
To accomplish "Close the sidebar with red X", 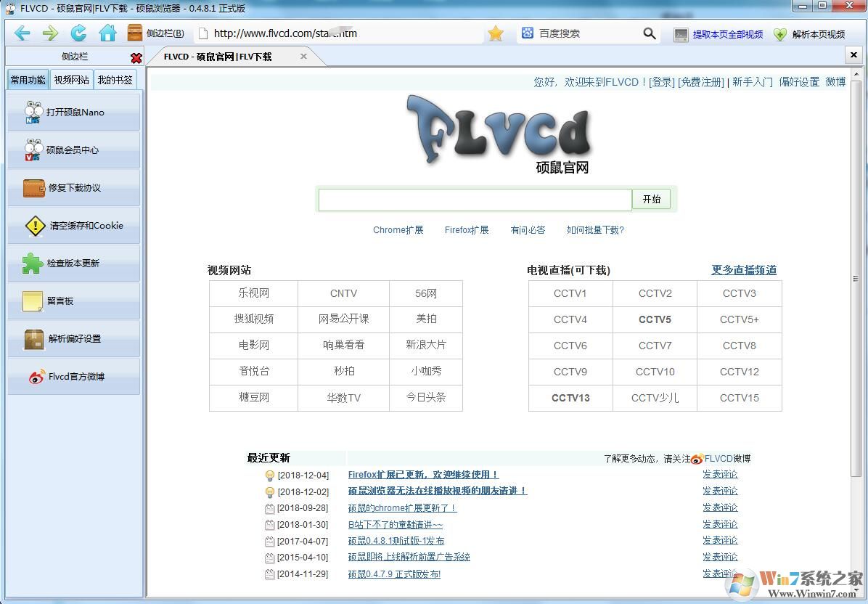I will (x=136, y=58).
